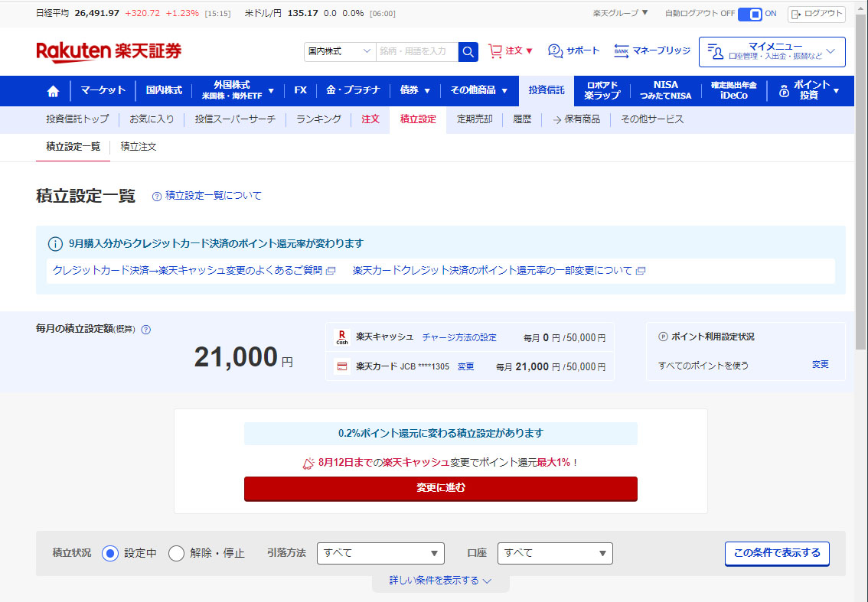This screenshot has height=602, width=868.
Task: Toggle the 自動ログアウト switch
Action: pyautogui.click(x=750, y=14)
